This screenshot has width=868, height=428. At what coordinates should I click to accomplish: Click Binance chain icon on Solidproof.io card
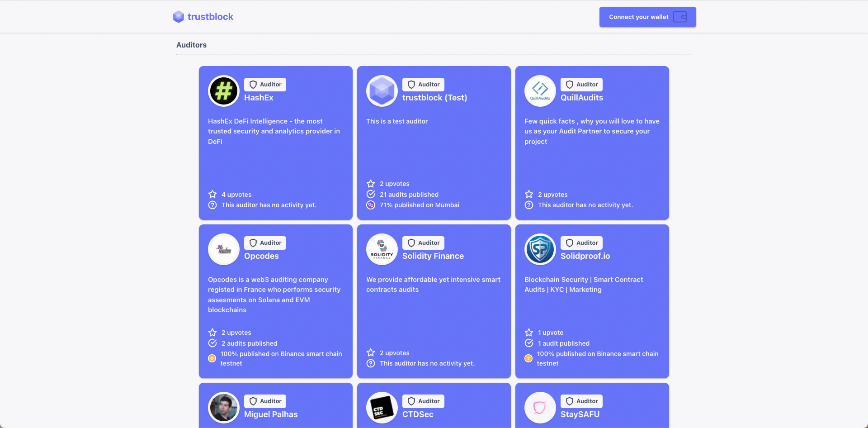[528, 358]
